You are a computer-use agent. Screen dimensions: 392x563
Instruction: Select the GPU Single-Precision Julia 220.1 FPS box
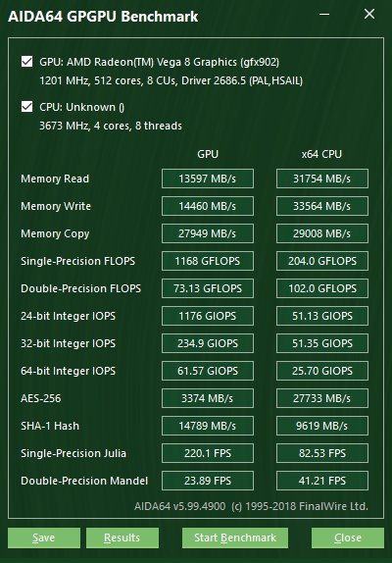click(x=208, y=453)
